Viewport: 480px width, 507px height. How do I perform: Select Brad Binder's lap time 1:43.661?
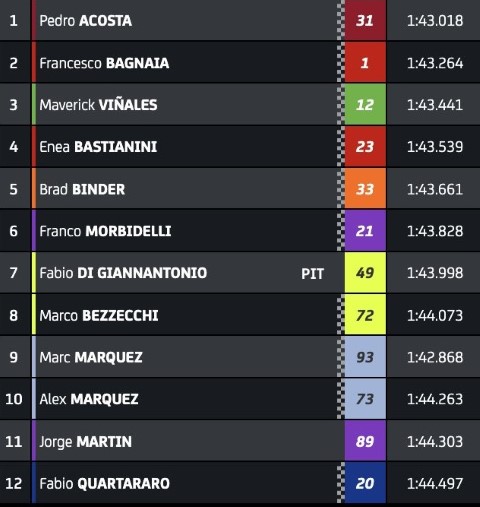pyautogui.click(x=435, y=189)
